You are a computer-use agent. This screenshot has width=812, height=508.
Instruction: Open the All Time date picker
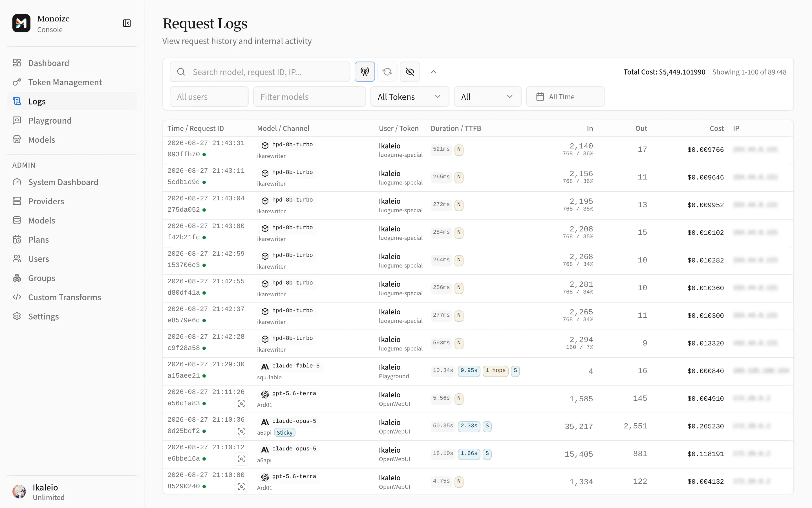tap(565, 97)
